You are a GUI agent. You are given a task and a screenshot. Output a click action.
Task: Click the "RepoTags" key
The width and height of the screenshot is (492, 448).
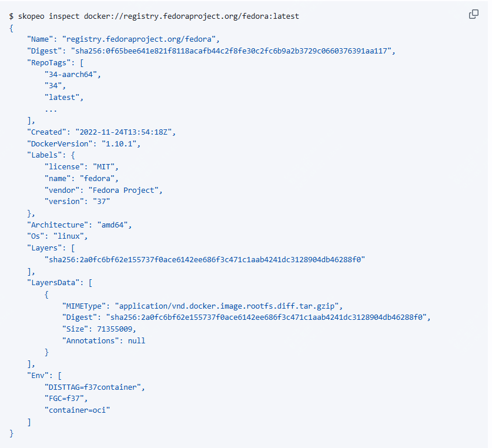(x=51, y=62)
